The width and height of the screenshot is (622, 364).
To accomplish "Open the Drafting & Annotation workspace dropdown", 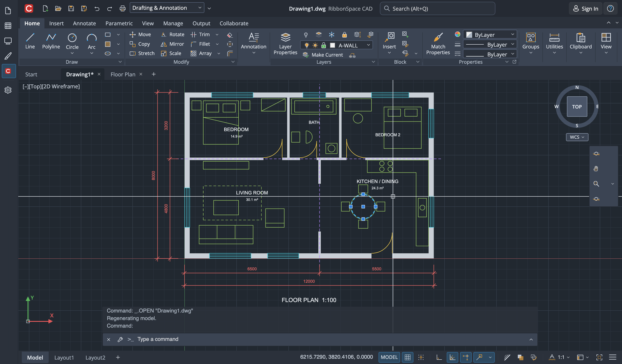I will pos(167,8).
